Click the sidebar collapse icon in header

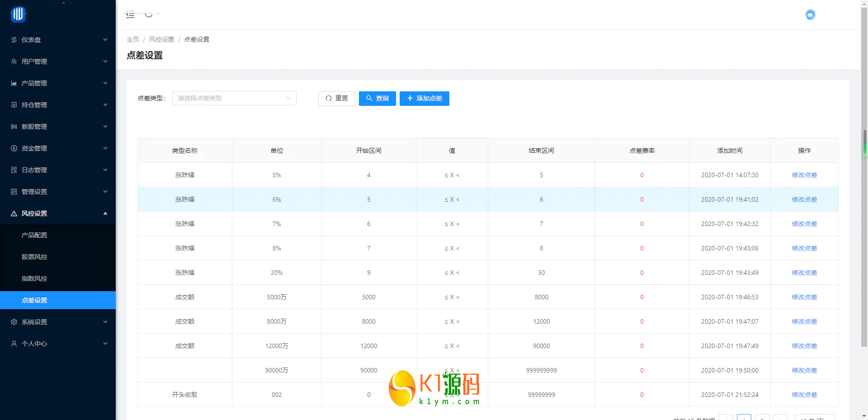(x=130, y=14)
